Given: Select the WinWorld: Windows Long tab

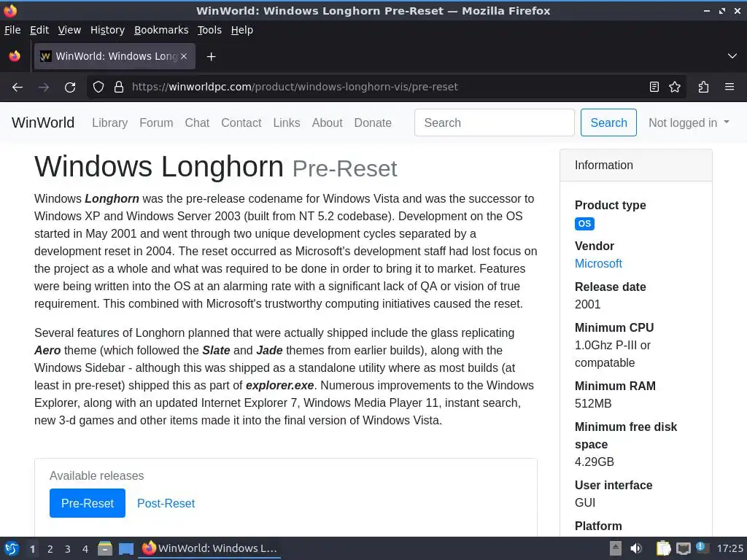Looking at the screenshot, I should pyautogui.click(x=115, y=56).
